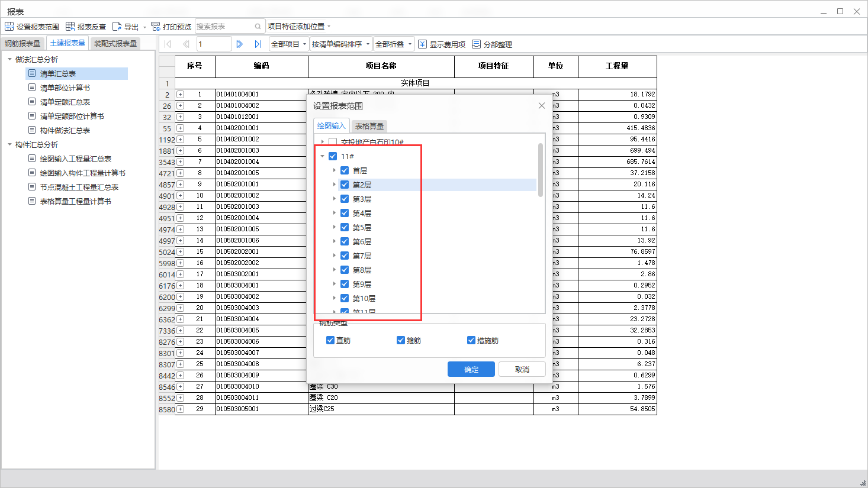Image resolution: width=868 pixels, height=488 pixels.
Task: Open 节点混凝土工程量汇总表 report
Action: click(79, 187)
